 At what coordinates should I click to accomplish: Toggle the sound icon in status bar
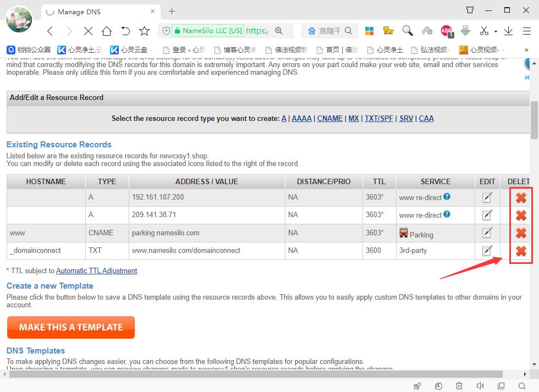[480, 386]
